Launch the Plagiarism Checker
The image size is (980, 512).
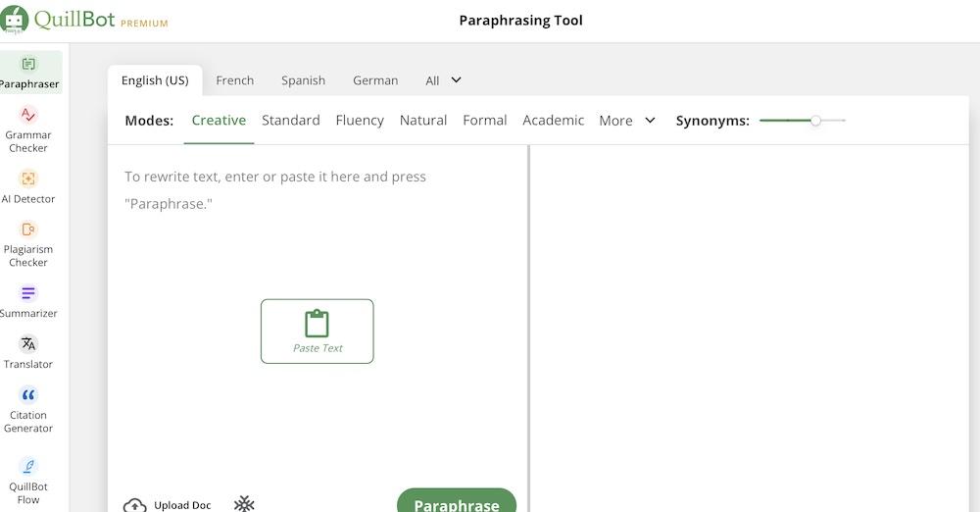[28, 242]
